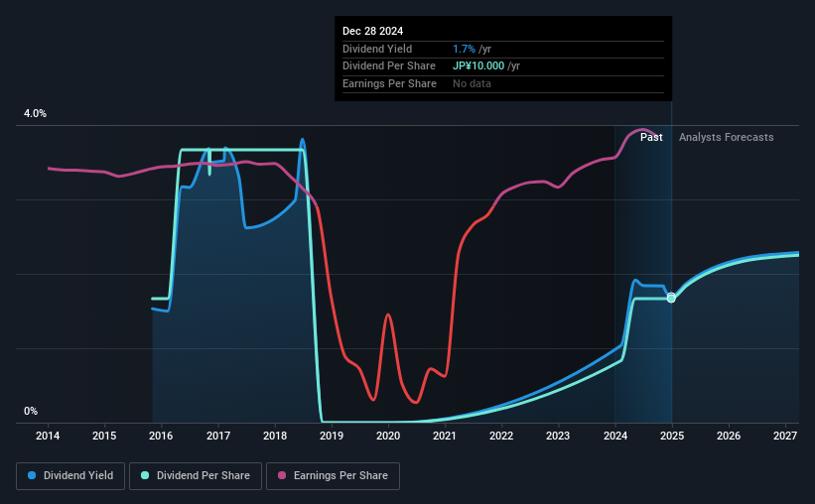Click the 'No data' earnings value

(x=472, y=83)
